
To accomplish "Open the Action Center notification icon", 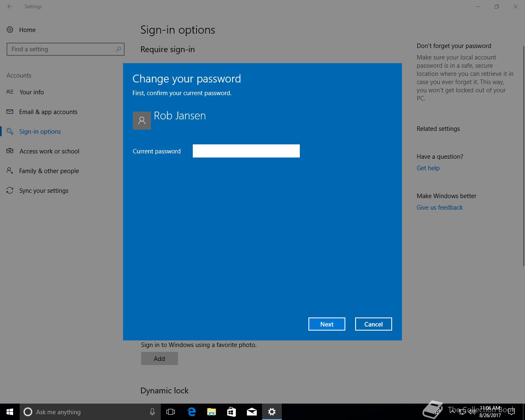I will [511, 412].
